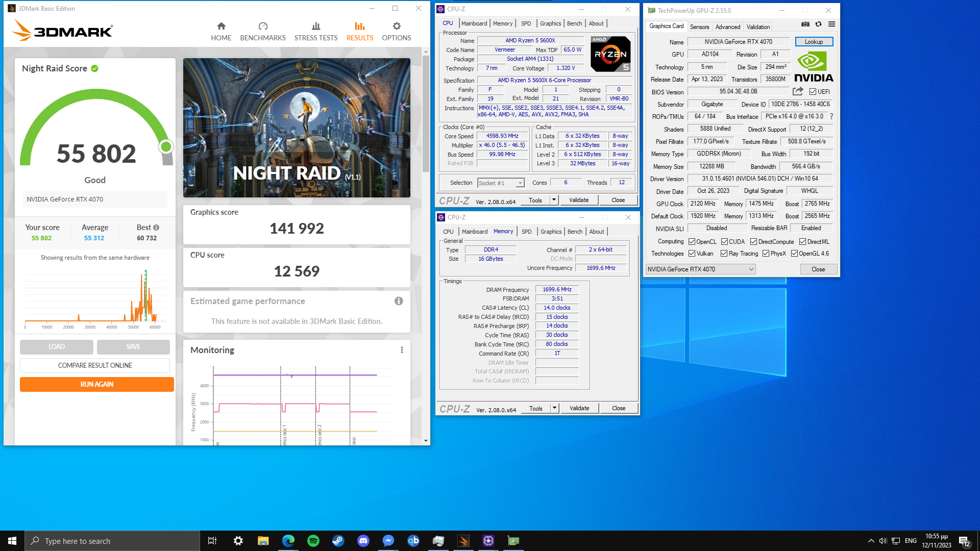
Task: Open Steam from the taskbar
Action: coord(338,541)
